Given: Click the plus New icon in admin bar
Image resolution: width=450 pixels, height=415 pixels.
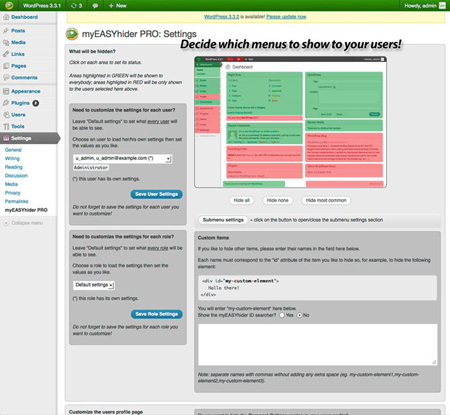Looking at the screenshot, I should point(111,6).
